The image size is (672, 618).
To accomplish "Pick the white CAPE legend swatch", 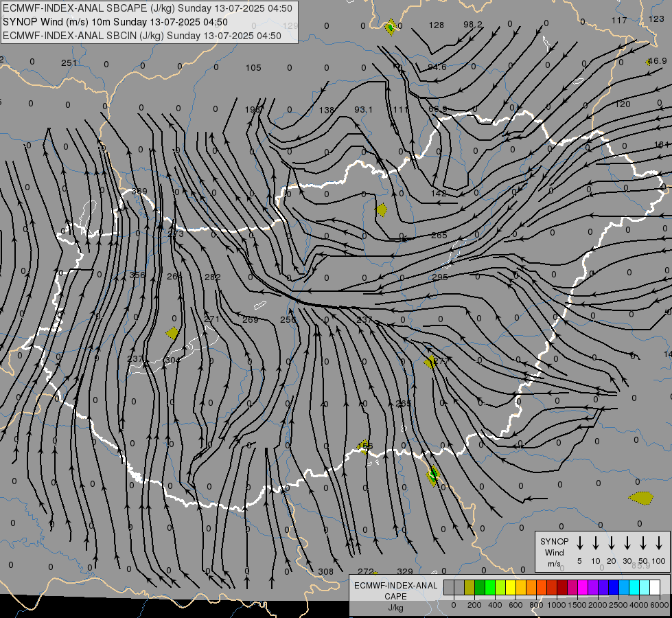I will click(655, 588).
